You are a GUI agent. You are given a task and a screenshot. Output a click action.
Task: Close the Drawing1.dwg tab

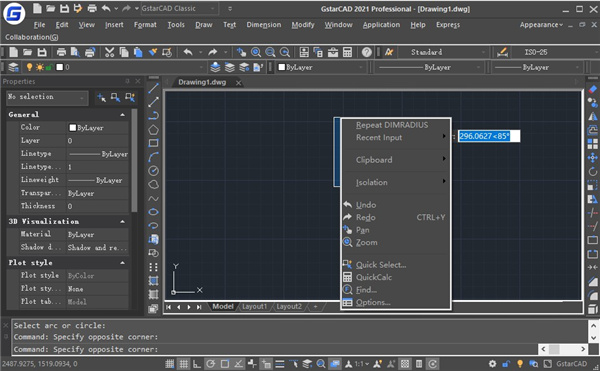coord(238,83)
